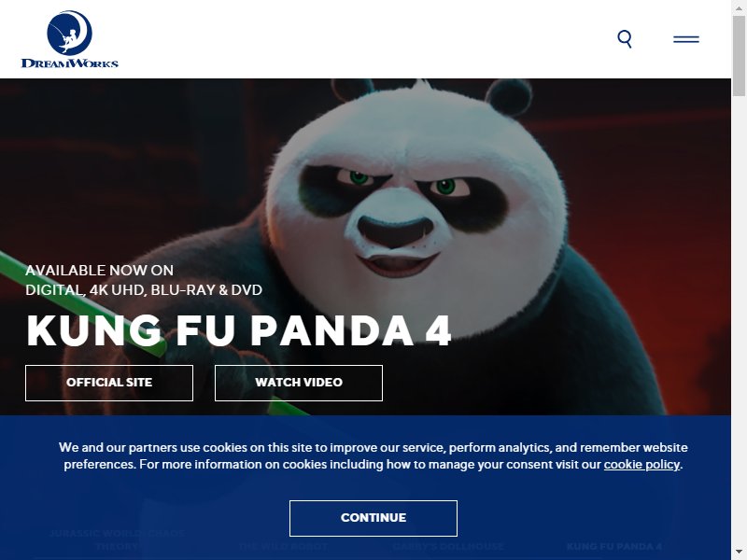747x560 pixels.
Task: Select the dimmed Gabby's Dollhouse tab
Action: tap(448, 546)
